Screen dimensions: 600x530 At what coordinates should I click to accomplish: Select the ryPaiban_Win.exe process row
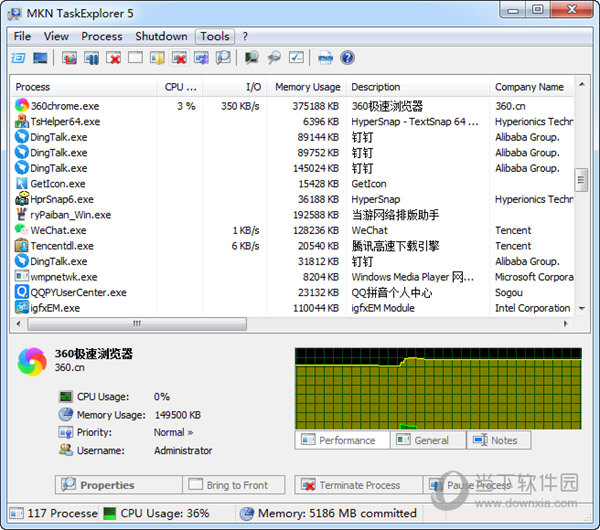tap(293, 215)
